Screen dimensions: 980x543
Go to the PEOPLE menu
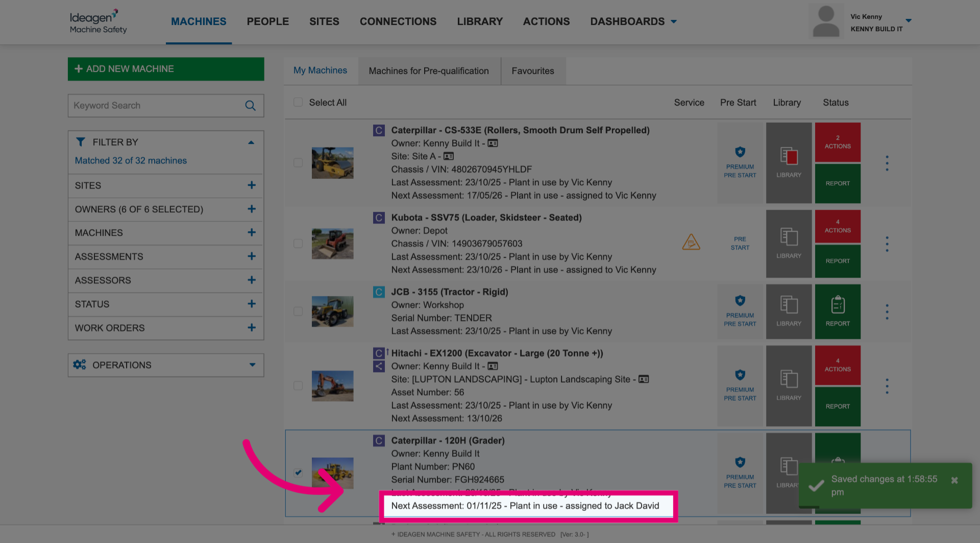(x=268, y=21)
